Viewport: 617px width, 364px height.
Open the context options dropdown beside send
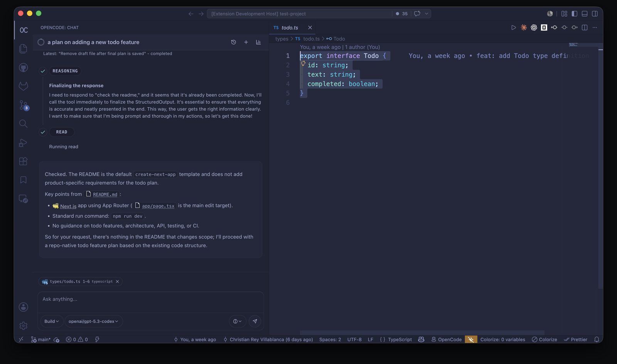(237, 321)
